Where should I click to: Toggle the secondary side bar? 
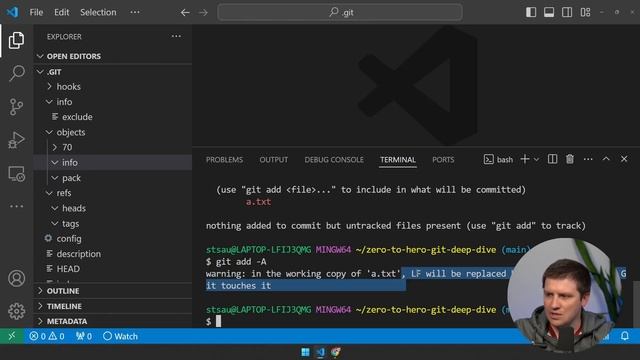(x=567, y=12)
